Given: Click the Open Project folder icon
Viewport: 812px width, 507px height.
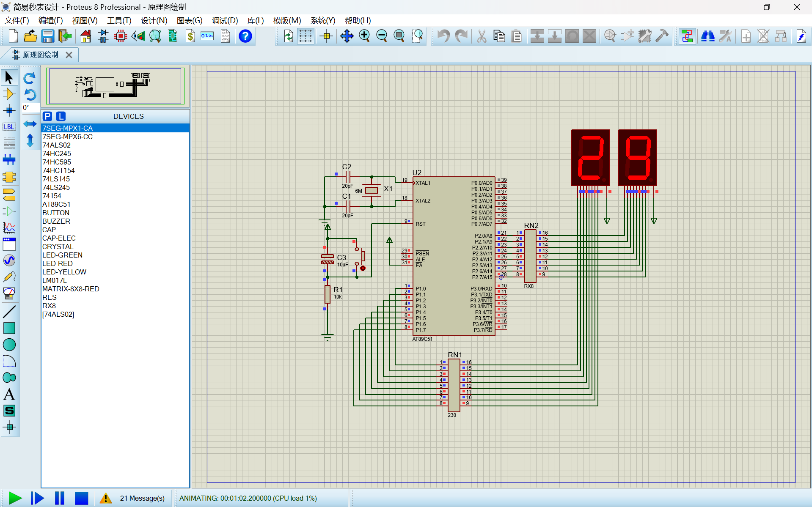Looking at the screenshot, I should pyautogui.click(x=30, y=36).
